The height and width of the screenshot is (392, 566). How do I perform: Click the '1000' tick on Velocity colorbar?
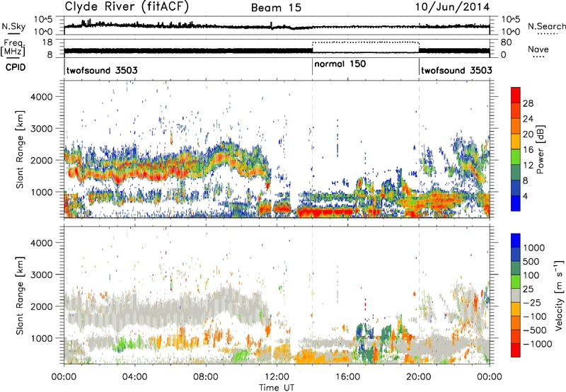coord(534,248)
